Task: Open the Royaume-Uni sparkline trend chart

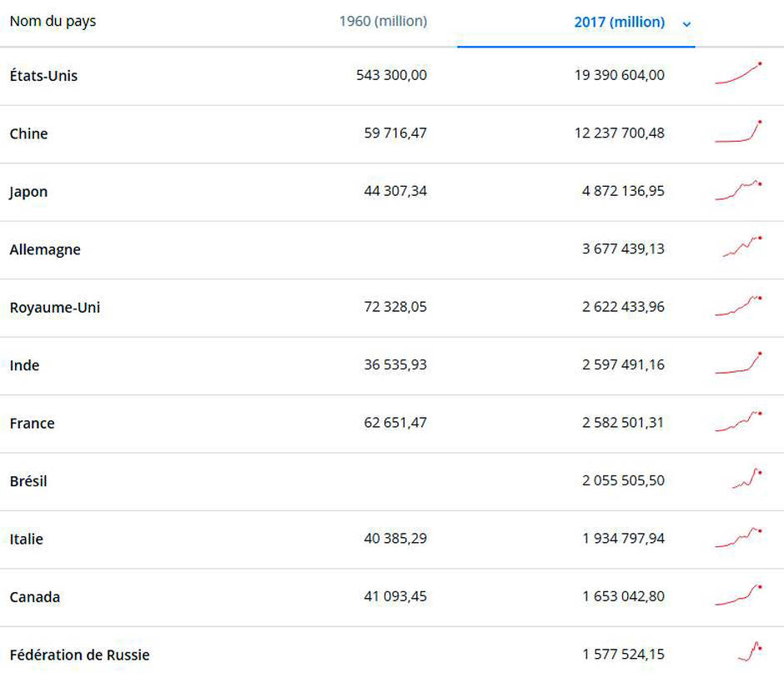Action: pyautogui.click(x=738, y=306)
